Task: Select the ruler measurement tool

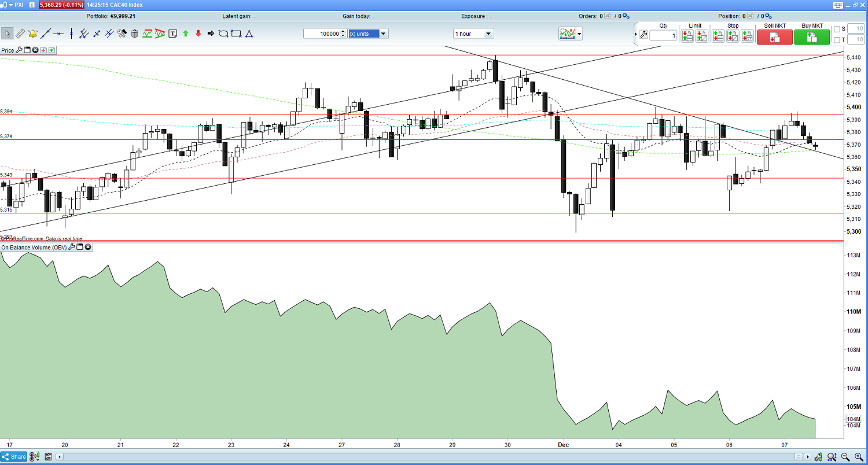Action: [x=20, y=34]
